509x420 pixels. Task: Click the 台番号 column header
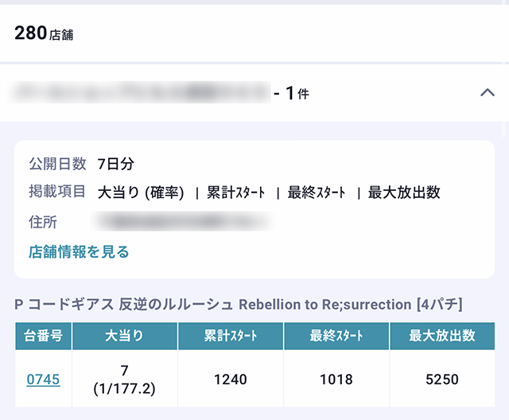pyautogui.click(x=43, y=336)
